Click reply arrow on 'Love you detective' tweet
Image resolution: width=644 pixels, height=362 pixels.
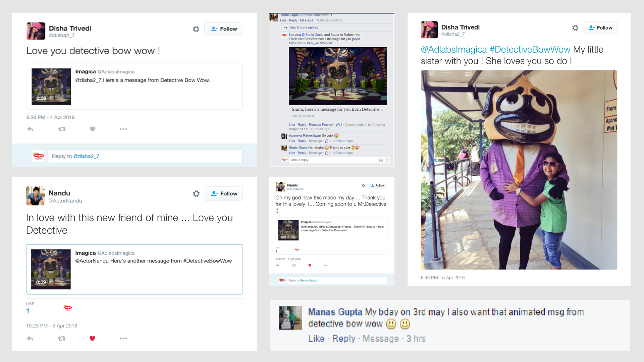30,129
